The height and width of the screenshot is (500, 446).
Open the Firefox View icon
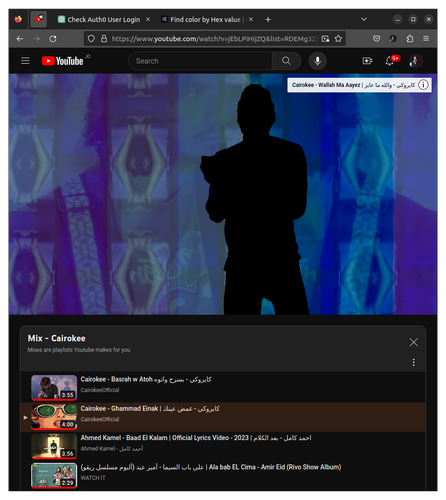(18, 19)
